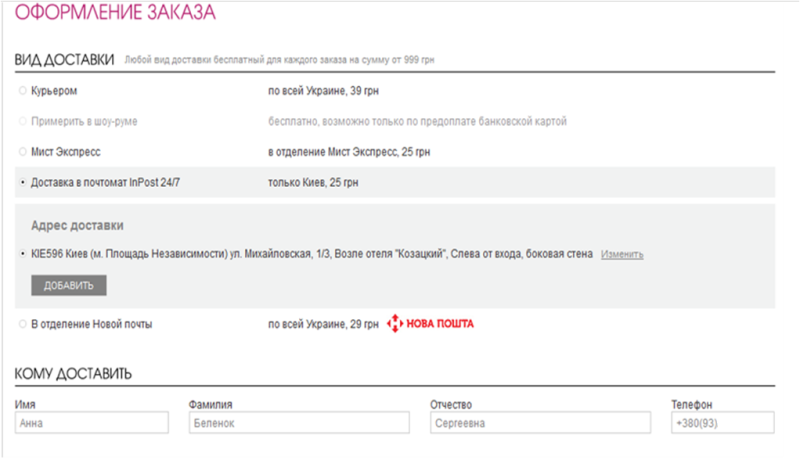This screenshot has height=471, width=800.
Task: Click the Изменить link
Action: pyautogui.click(x=622, y=254)
